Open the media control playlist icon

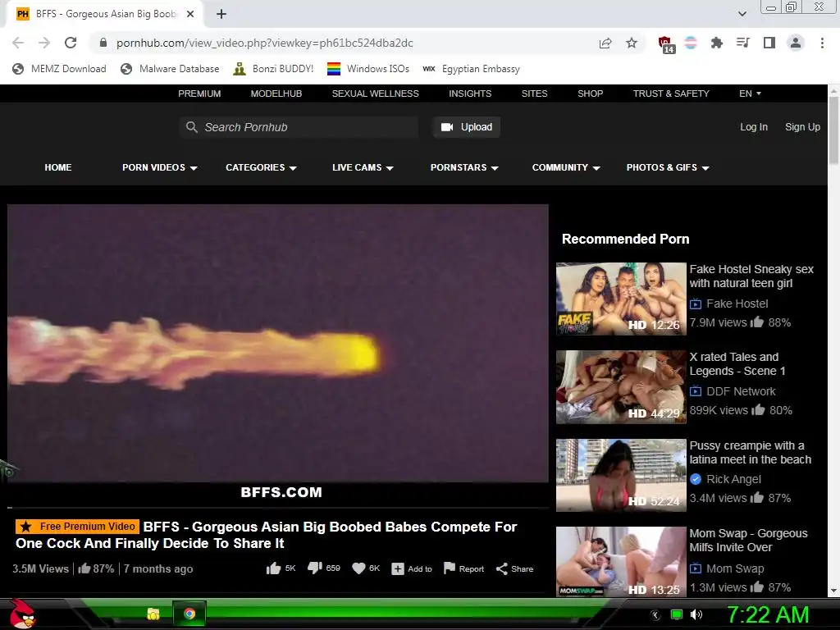[x=742, y=43]
